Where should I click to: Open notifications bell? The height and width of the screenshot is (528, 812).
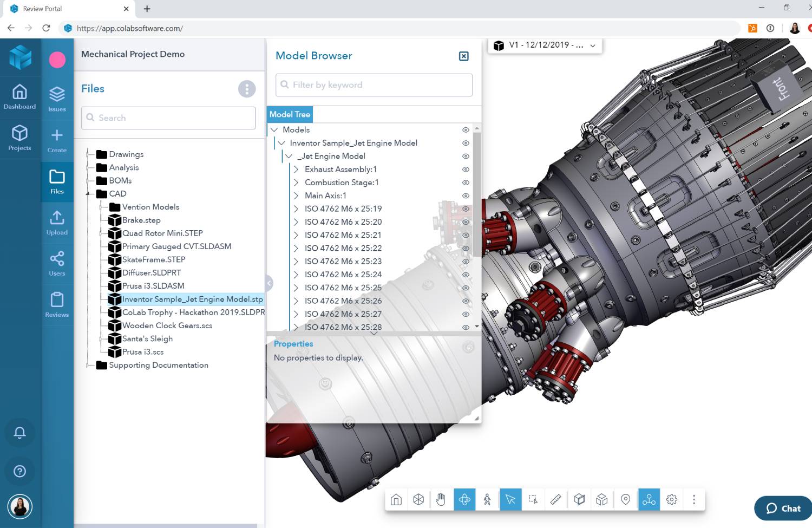pyautogui.click(x=20, y=433)
